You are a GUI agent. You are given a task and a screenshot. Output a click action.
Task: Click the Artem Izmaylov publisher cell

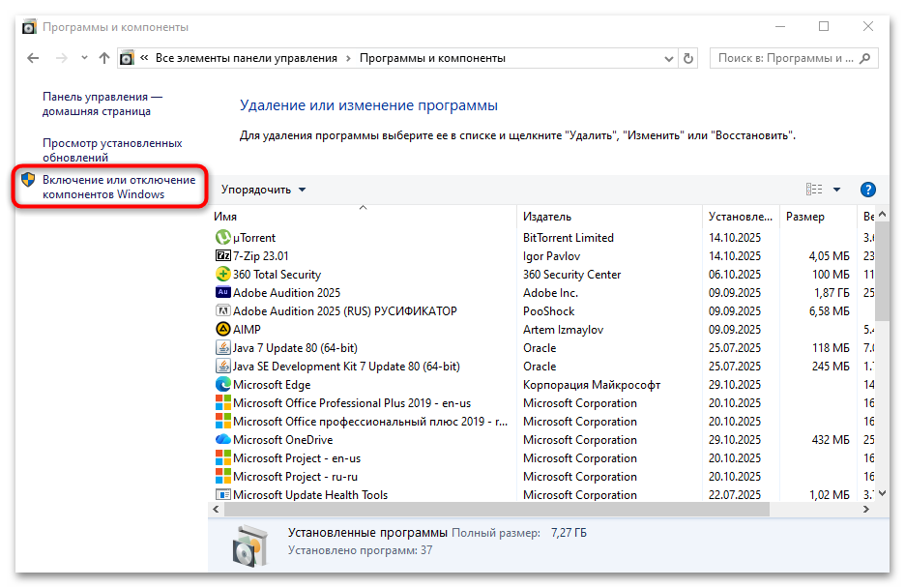coord(563,330)
